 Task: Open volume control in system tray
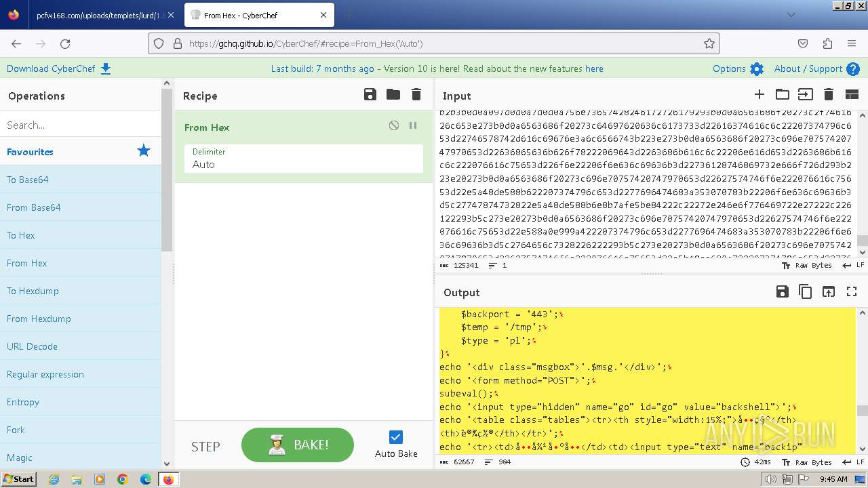pyautogui.click(x=770, y=479)
